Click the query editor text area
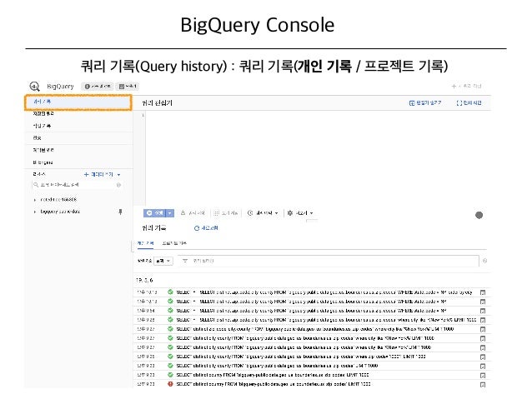Screen dimensions: 532x399 click(x=319, y=158)
